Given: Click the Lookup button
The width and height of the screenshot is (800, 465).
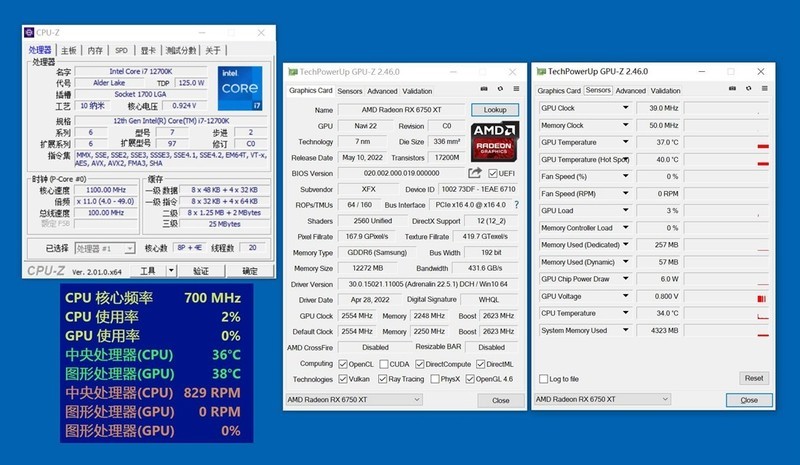Looking at the screenshot, I should point(495,110).
